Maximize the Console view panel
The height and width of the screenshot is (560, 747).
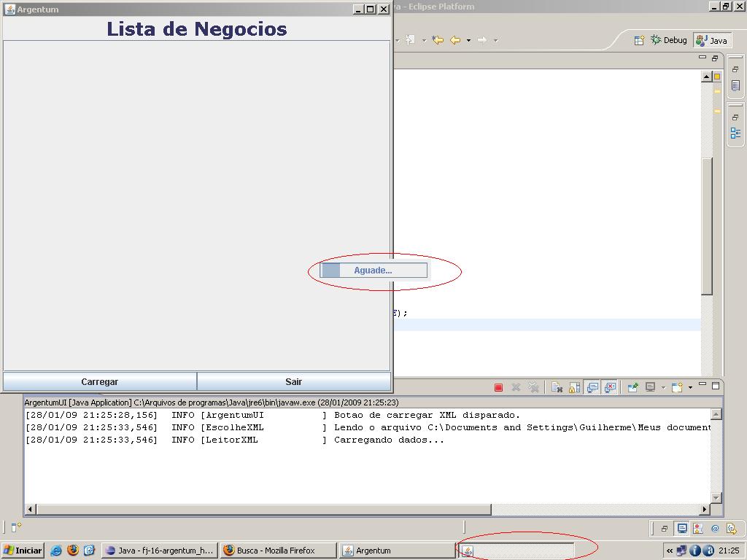click(x=715, y=386)
